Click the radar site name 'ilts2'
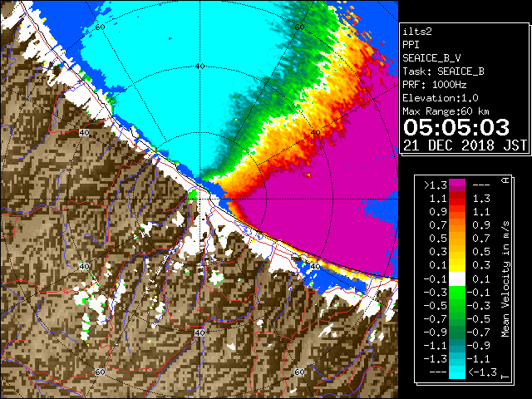This screenshot has height=399, width=532. [417, 32]
